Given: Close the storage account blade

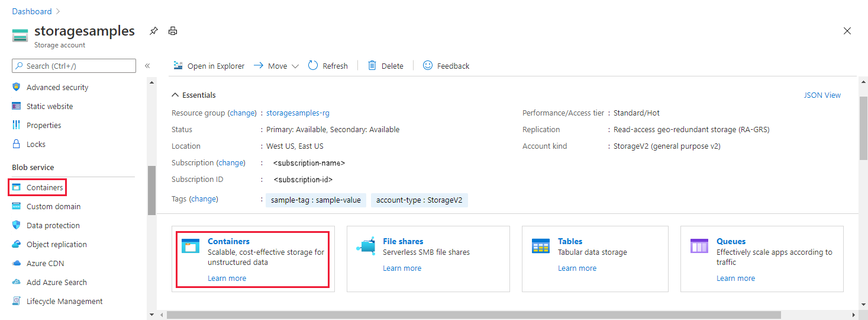Looking at the screenshot, I should (x=847, y=31).
